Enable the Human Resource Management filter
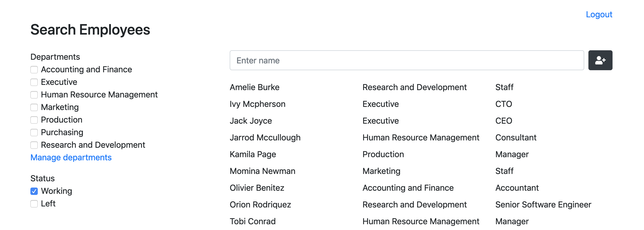Viewport: 644px width, 230px height. pos(34,95)
